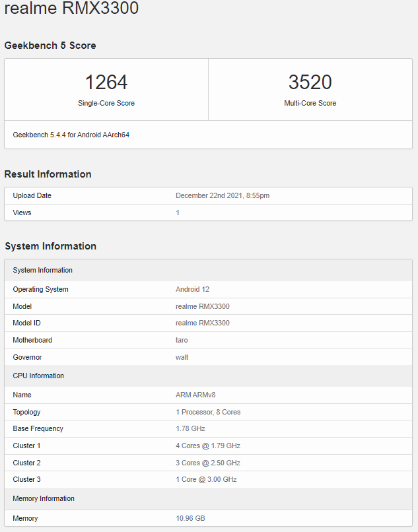The image size is (418, 532).
Task: Click Geekbench 5.4.4 for Android AArch64 text
Action: coord(71,135)
